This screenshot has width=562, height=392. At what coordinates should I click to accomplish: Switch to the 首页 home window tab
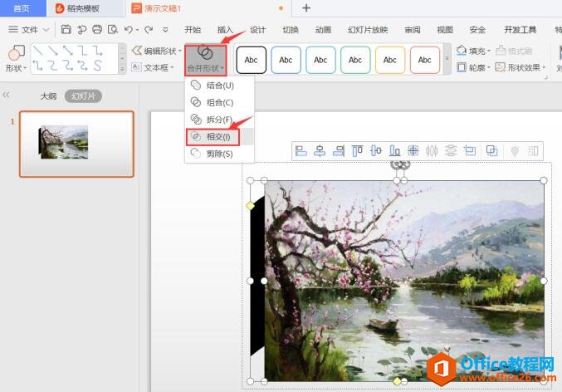tap(22, 8)
